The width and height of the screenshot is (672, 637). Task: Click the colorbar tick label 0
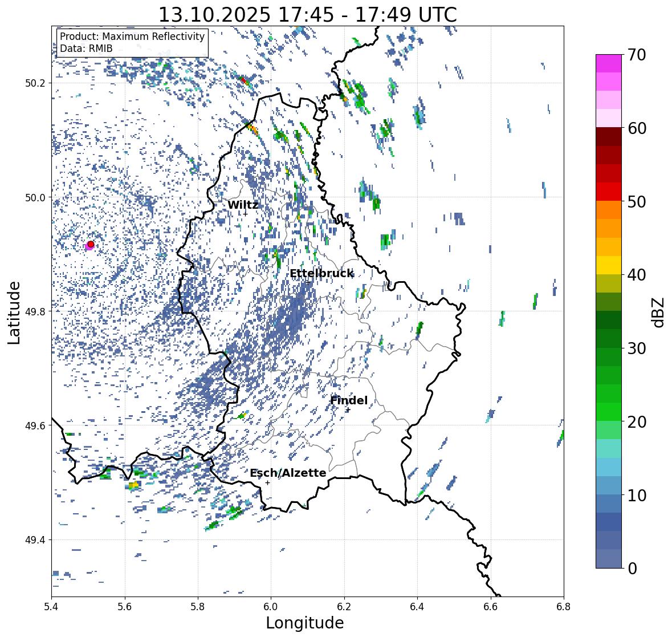(632, 569)
